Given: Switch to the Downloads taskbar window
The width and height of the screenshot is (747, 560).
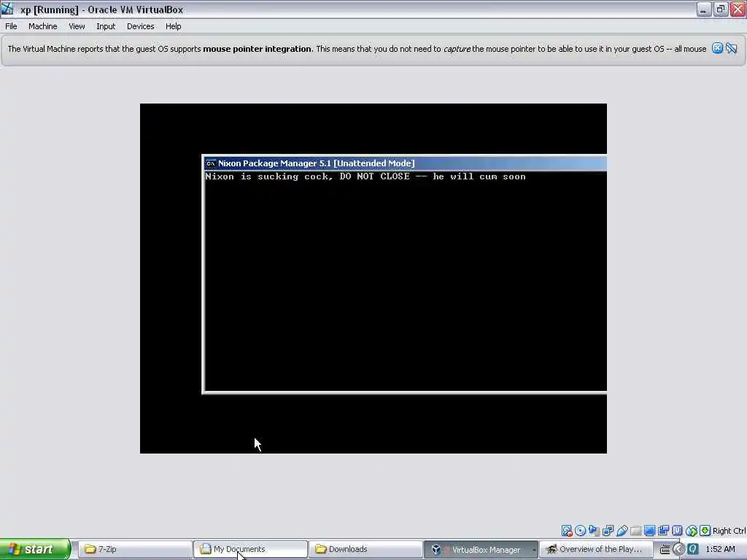Looking at the screenshot, I should pyautogui.click(x=365, y=549).
